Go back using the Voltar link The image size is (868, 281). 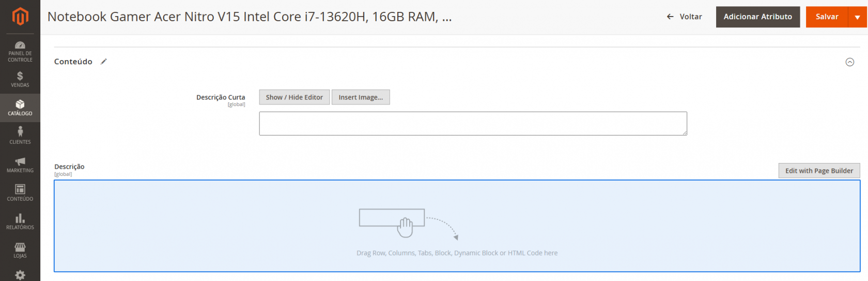(685, 17)
